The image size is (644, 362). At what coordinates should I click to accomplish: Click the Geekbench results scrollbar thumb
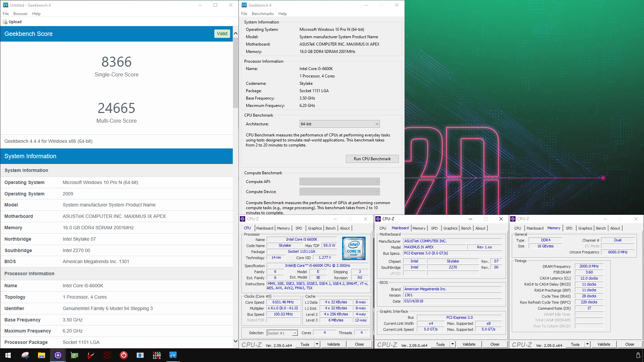(235, 72)
